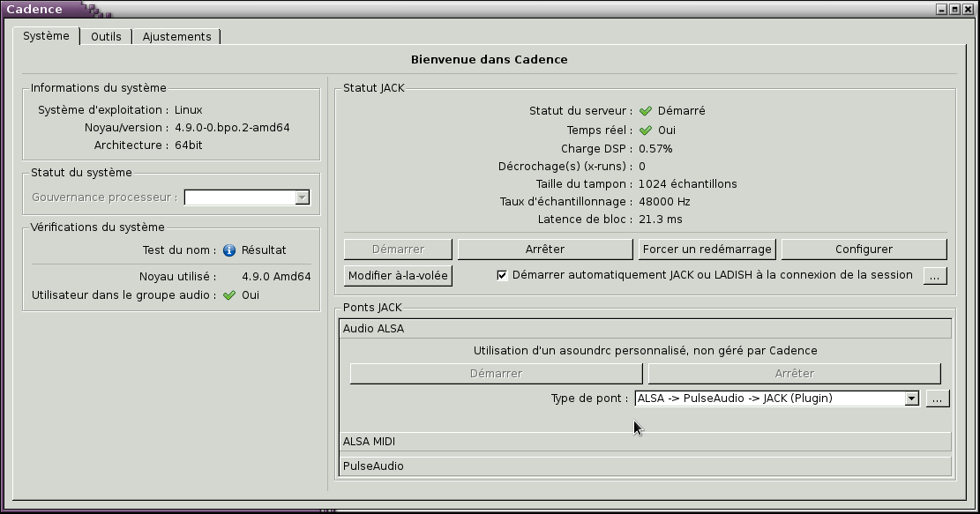Click the x-runs count value 0
The width and height of the screenshot is (980, 514).
(642, 166)
